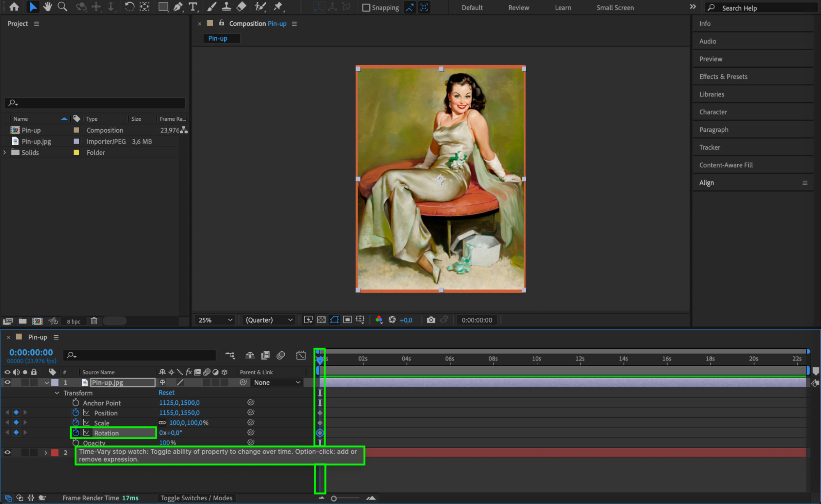The width and height of the screenshot is (821, 504).
Task: Enable the Snapping checkbox
Action: 366,8
